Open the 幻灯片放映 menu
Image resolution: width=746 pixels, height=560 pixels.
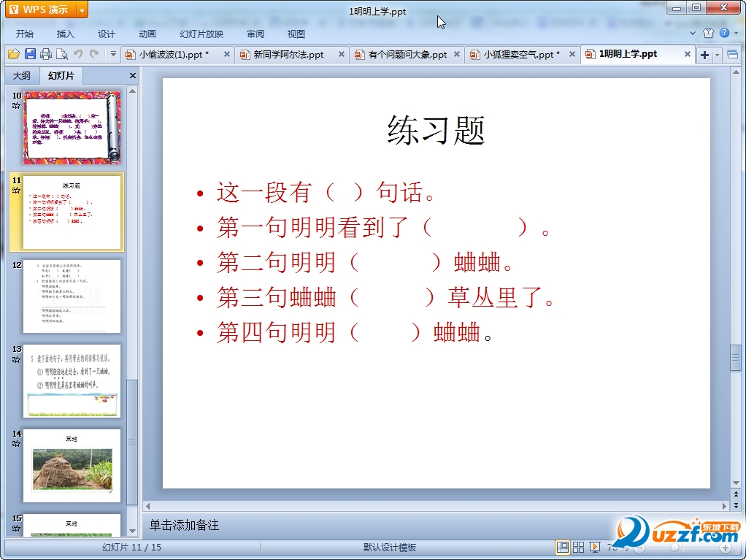coord(201,34)
